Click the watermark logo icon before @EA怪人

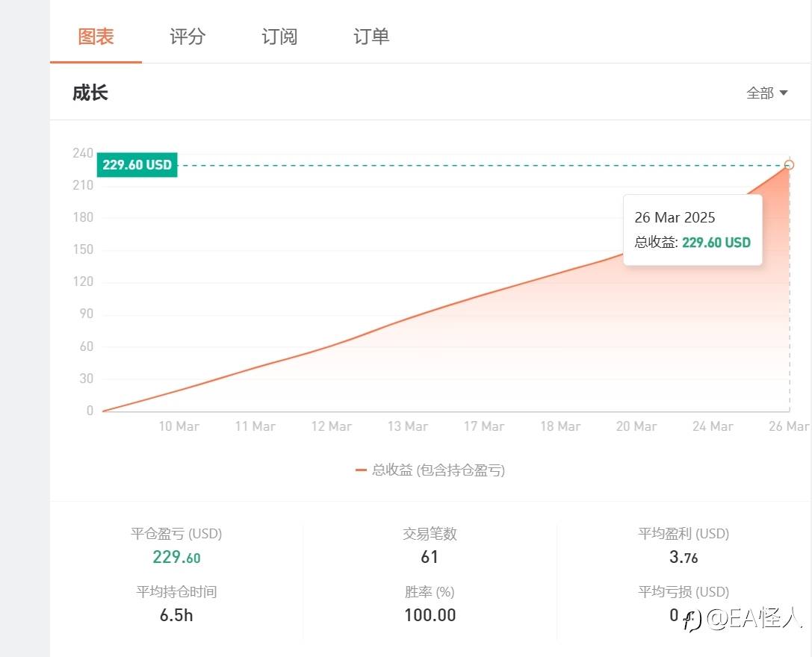click(692, 620)
